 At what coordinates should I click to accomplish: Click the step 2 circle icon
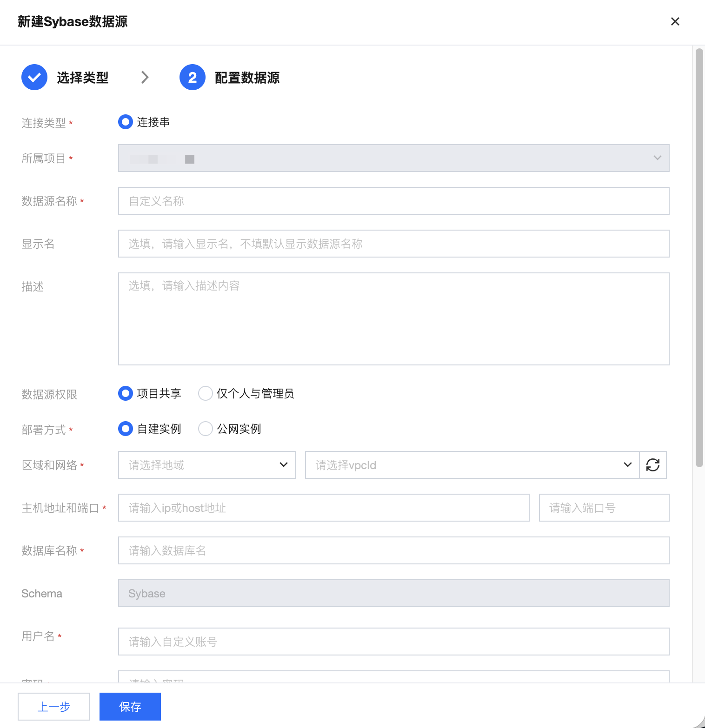tap(193, 77)
